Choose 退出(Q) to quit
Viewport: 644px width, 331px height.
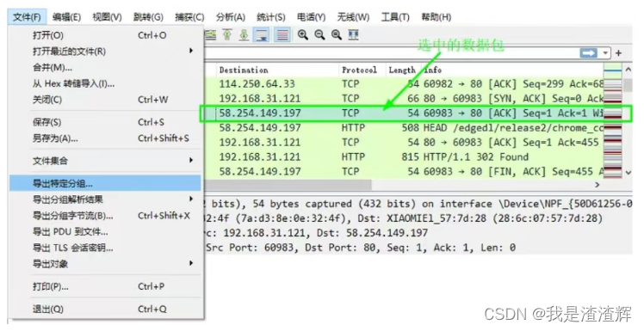pyautogui.click(x=106, y=309)
